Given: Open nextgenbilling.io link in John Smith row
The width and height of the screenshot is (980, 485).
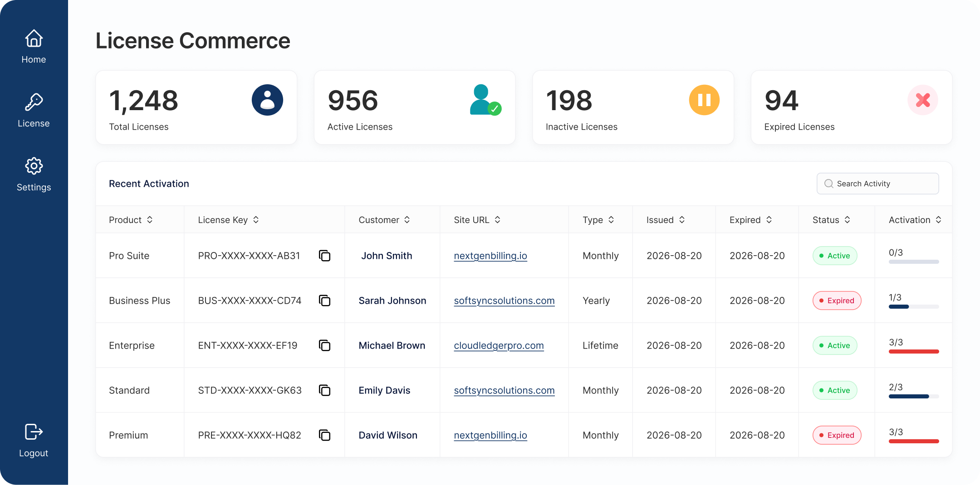Looking at the screenshot, I should 490,256.
